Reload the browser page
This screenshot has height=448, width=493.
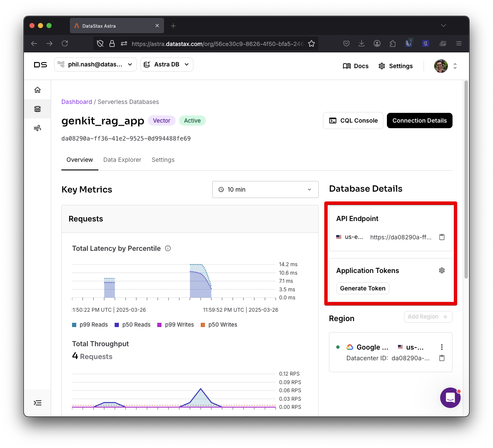(x=65, y=44)
